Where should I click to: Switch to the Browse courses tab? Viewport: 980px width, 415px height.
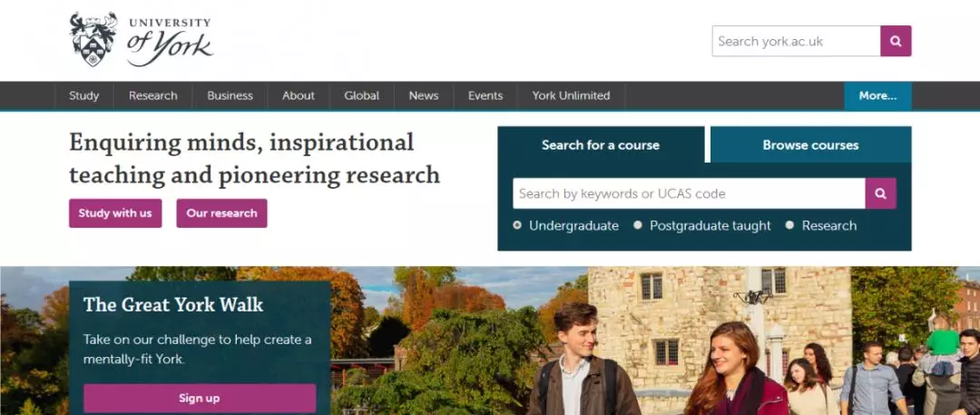pyautogui.click(x=810, y=144)
